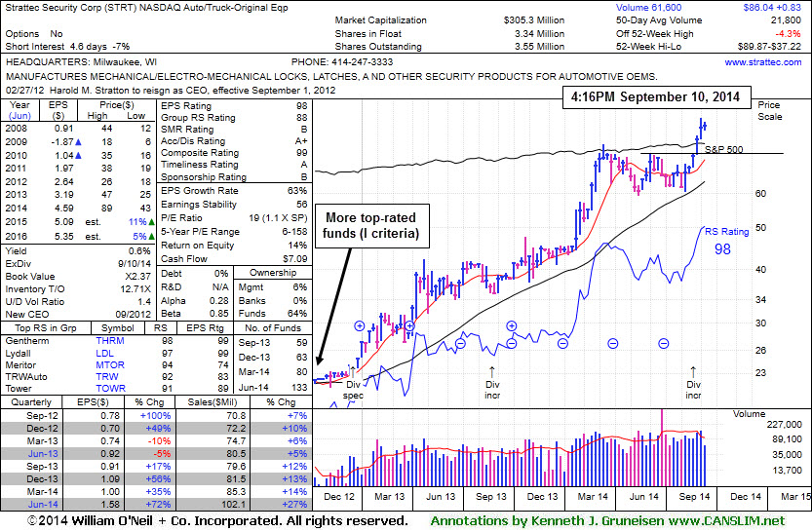
Task: Click the Mar 14 label on the time axis
Action: 593,497
